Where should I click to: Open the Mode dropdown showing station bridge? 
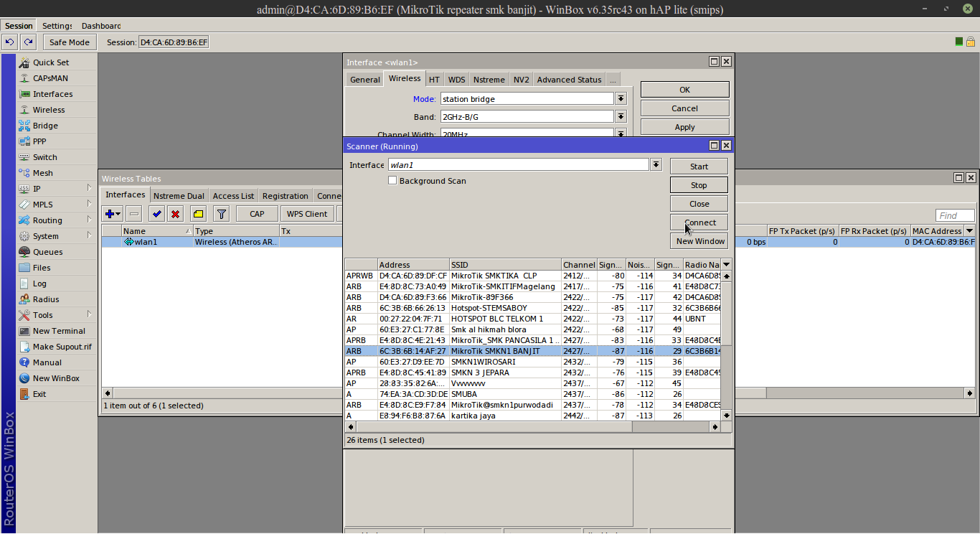[620, 98]
